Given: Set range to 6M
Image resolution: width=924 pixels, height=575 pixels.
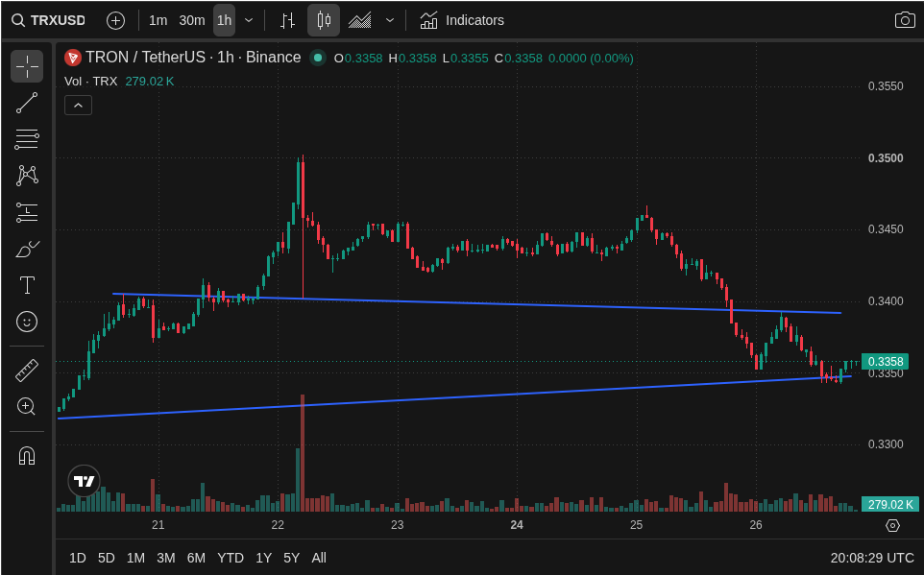Looking at the screenshot, I should [196, 558].
